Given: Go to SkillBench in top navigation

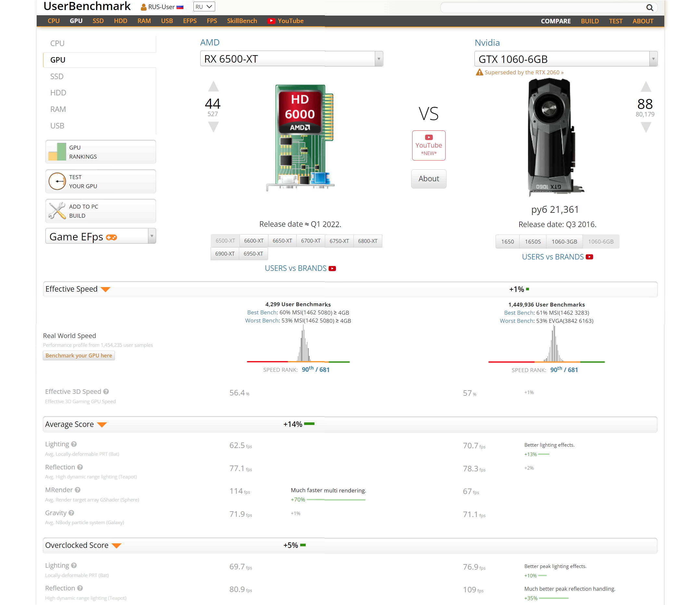Looking at the screenshot, I should tap(242, 21).
